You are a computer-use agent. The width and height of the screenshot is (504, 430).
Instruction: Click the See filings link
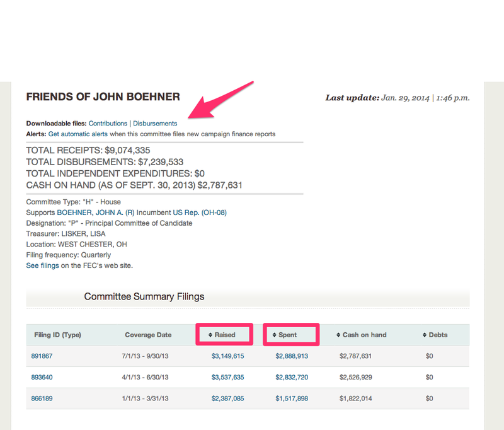point(42,265)
